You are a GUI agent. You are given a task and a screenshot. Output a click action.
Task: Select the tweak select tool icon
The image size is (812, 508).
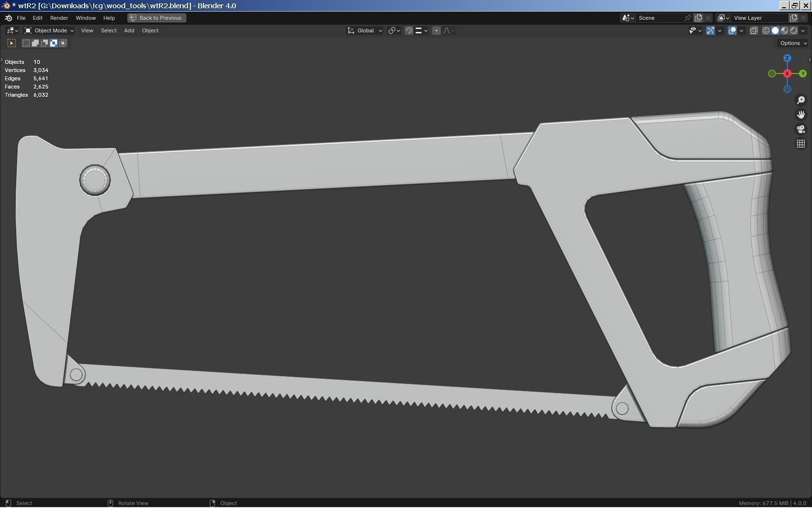[12, 43]
